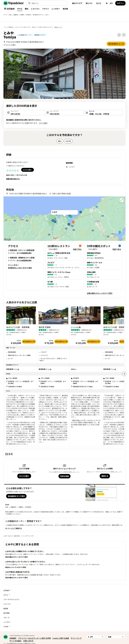
Task: Click the pencil 口コミを書く link under address
Action: pyautogui.click(x=10, y=45)
